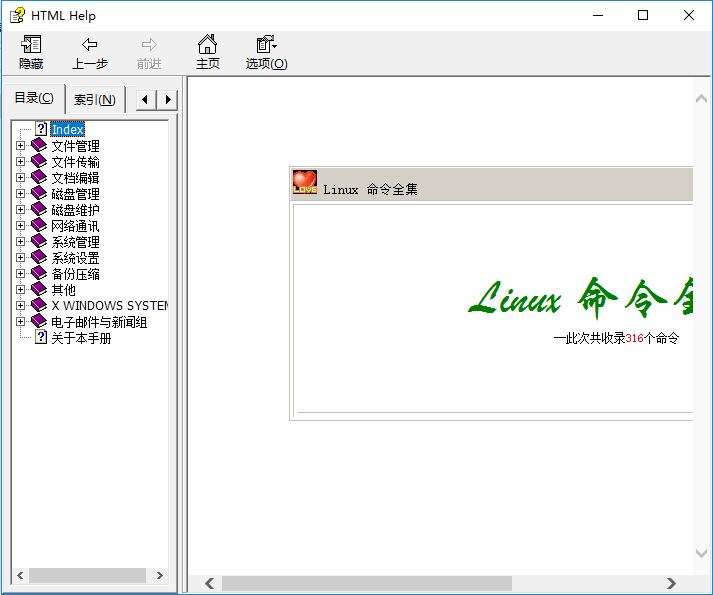Click the book icon beside X WINDOWS SYSTEM
The height and width of the screenshot is (595, 713).
(x=39, y=305)
